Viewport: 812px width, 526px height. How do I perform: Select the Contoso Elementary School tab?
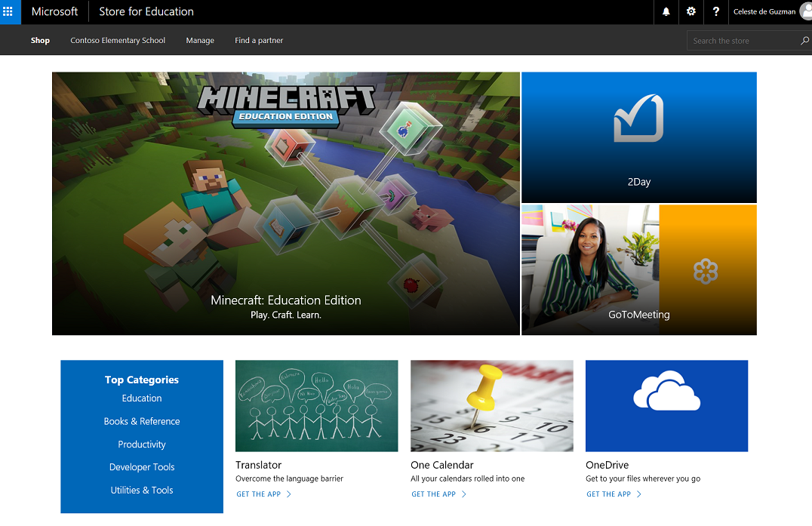coord(118,41)
